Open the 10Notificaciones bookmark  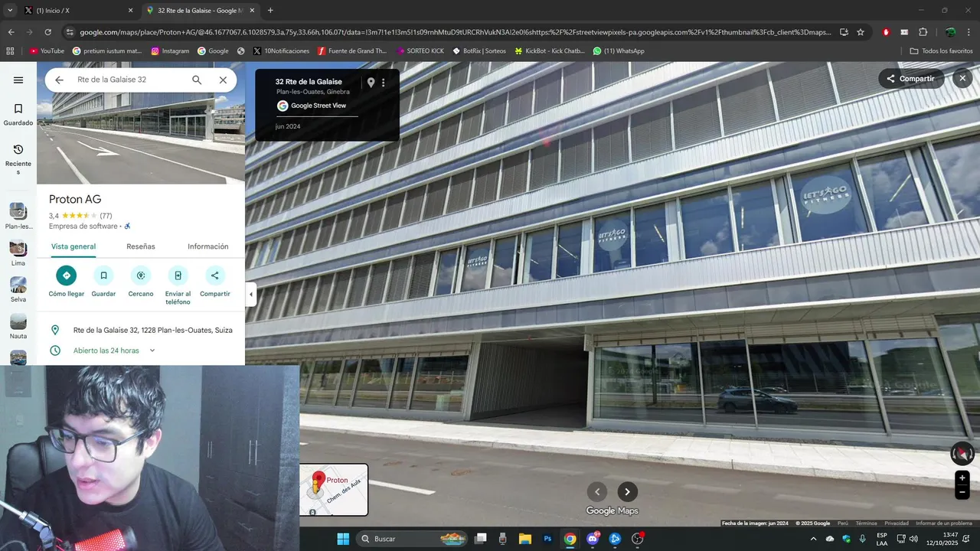pyautogui.click(x=280, y=51)
